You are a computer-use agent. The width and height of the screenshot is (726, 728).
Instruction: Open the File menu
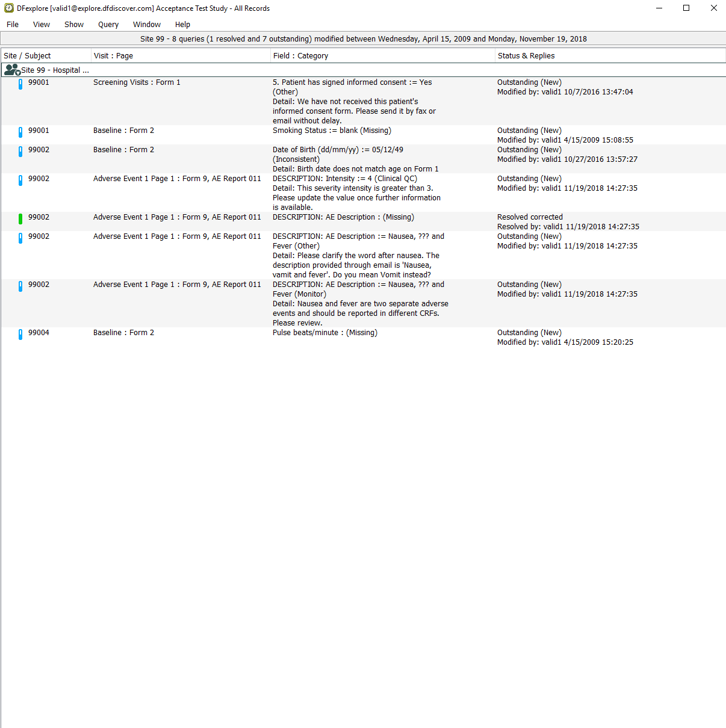click(x=13, y=25)
